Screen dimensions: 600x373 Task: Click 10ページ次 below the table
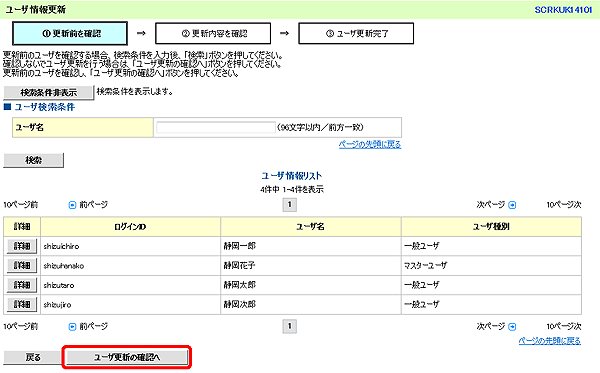pos(564,327)
